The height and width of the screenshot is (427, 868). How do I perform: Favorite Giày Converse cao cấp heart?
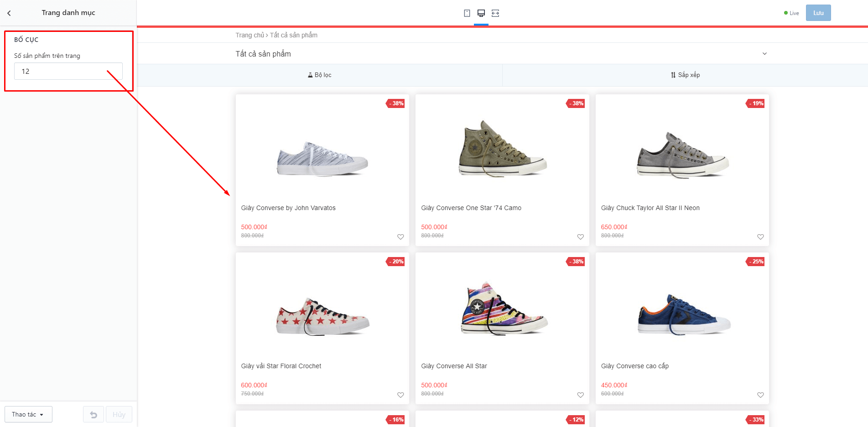click(x=760, y=395)
